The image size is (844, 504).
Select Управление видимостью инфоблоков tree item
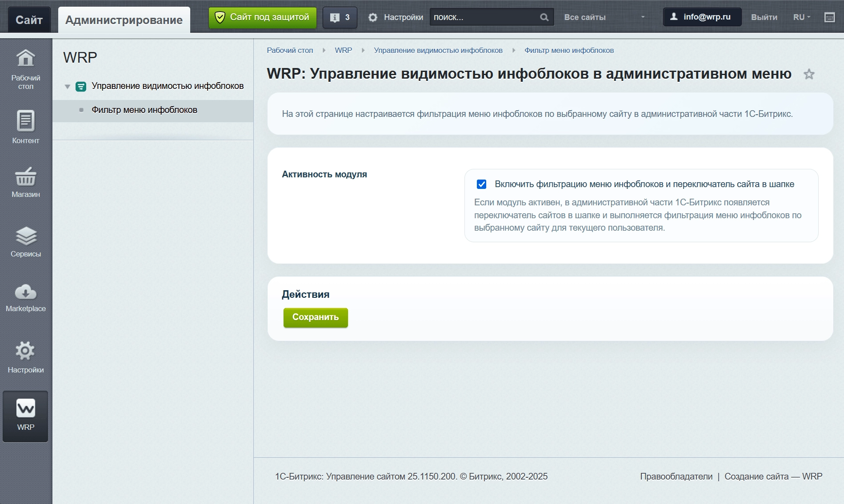click(168, 86)
